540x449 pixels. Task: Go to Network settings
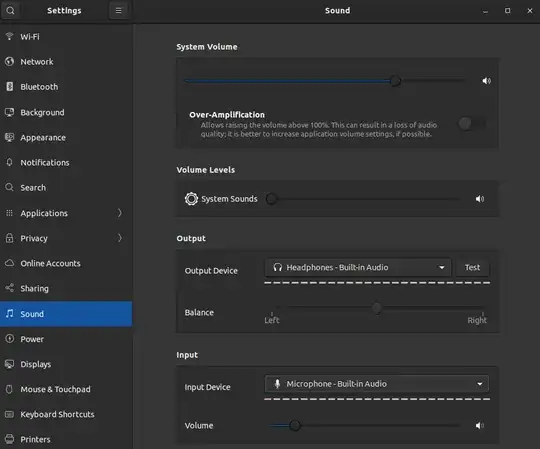66,62
